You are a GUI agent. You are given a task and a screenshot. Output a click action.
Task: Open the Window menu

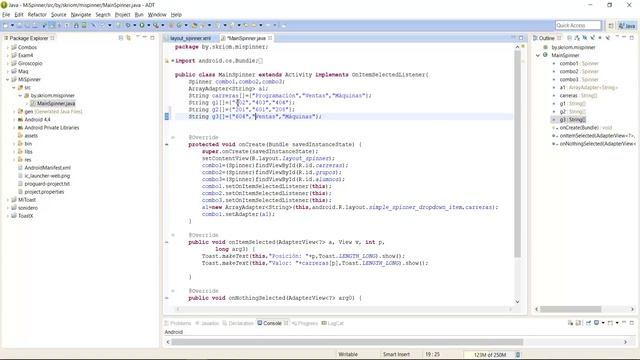point(157,15)
